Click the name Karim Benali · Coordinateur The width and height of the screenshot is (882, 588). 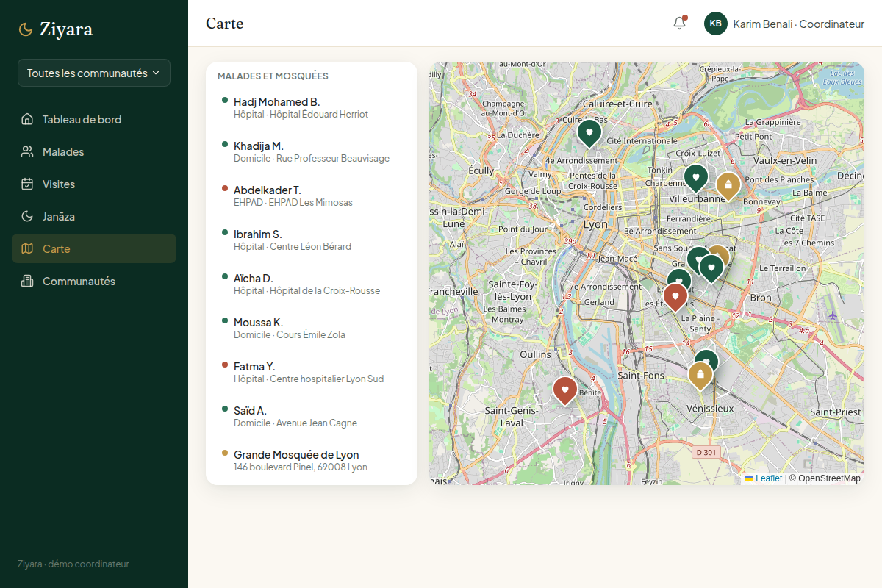tap(799, 24)
